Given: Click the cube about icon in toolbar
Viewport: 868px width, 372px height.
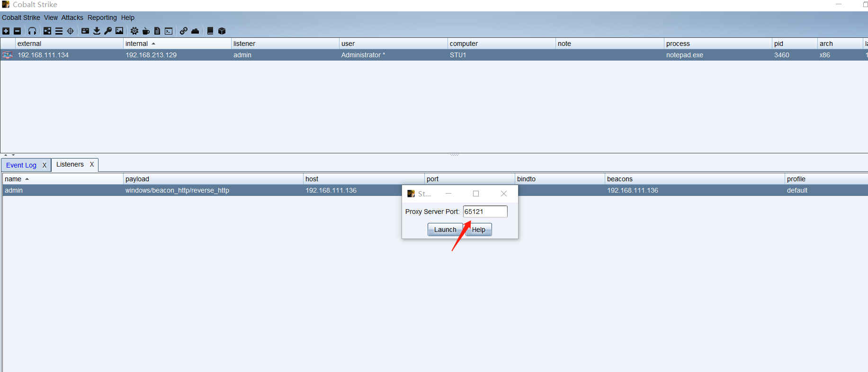Looking at the screenshot, I should coord(222,31).
